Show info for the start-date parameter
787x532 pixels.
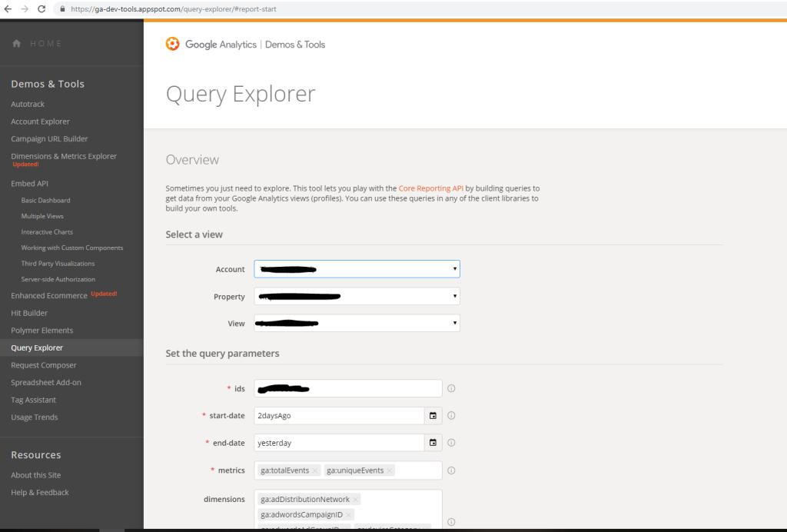click(x=451, y=416)
